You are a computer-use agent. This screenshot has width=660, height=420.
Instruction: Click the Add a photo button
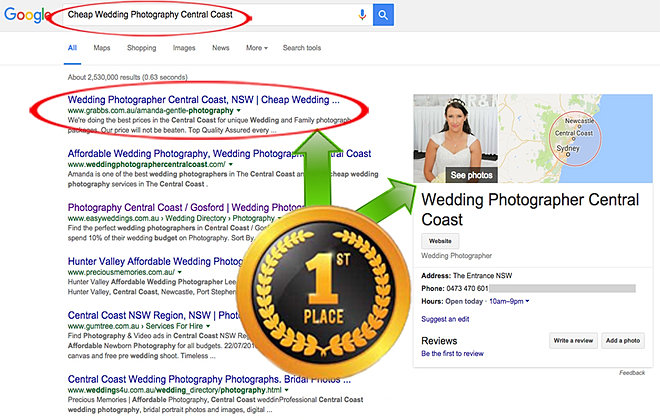[623, 340]
